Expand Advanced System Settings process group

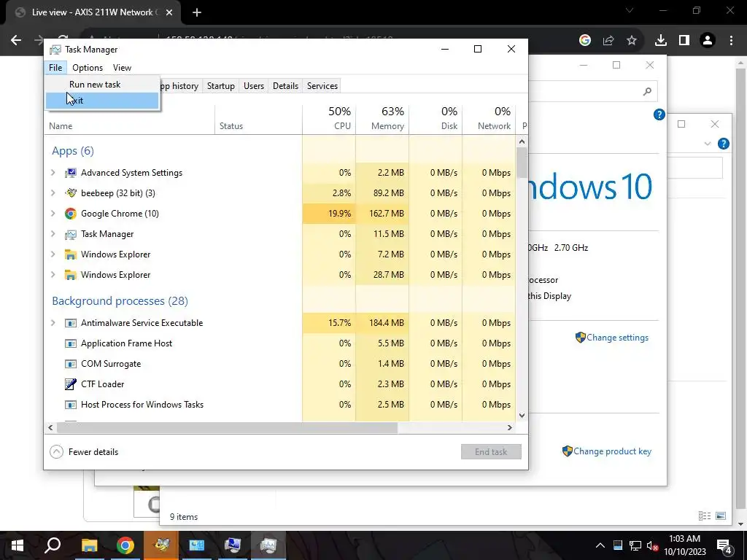pos(53,173)
